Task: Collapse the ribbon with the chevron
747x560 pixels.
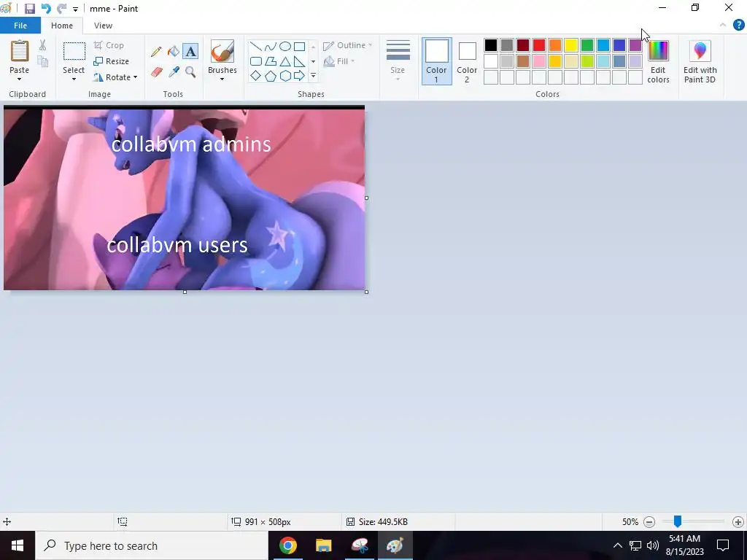Action: [723, 26]
